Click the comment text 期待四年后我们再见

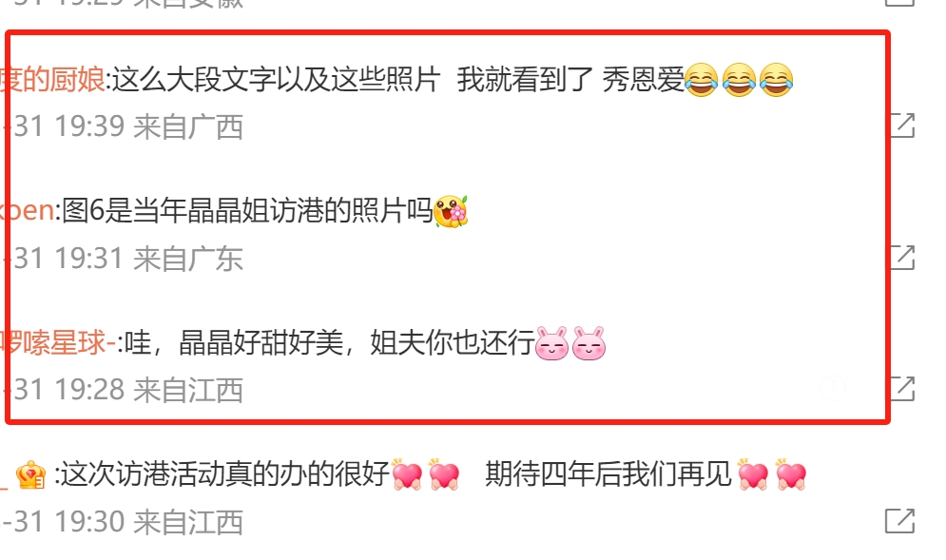click(x=608, y=474)
